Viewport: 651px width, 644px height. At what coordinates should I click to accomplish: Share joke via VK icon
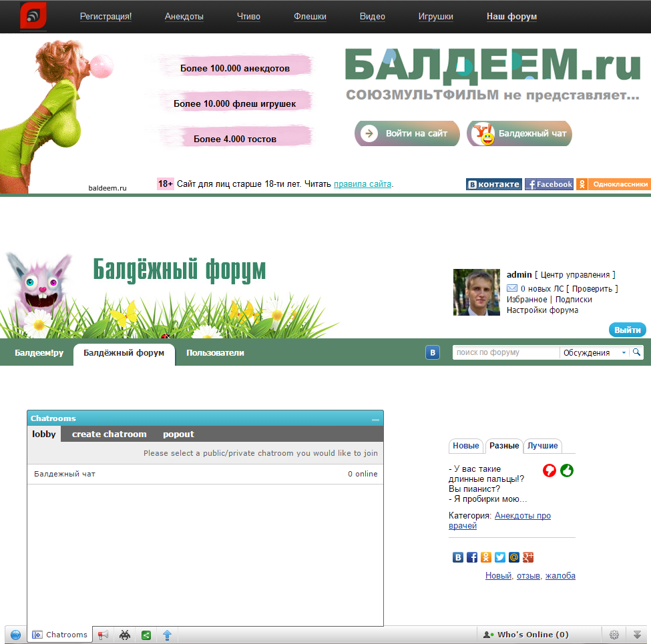(x=458, y=557)
